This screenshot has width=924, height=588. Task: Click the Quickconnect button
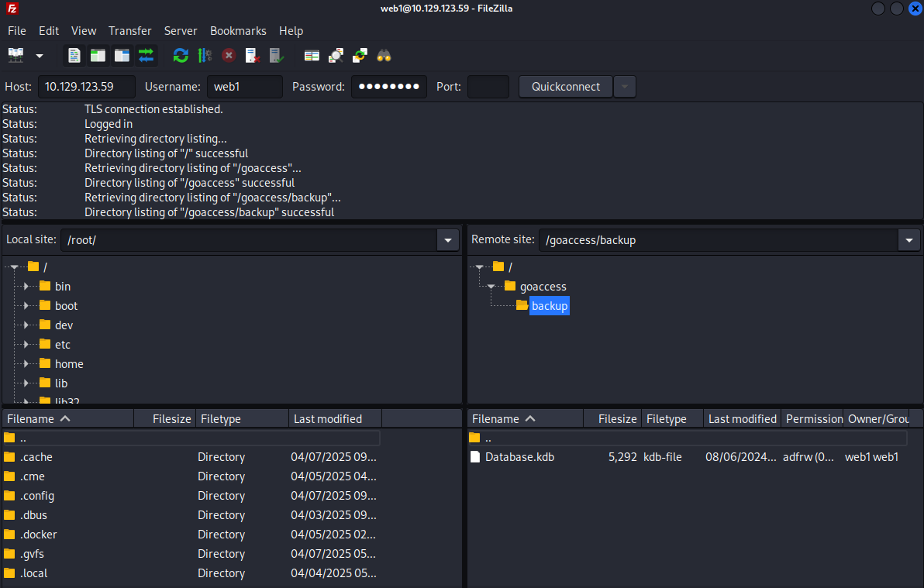[x=566, y=87]
